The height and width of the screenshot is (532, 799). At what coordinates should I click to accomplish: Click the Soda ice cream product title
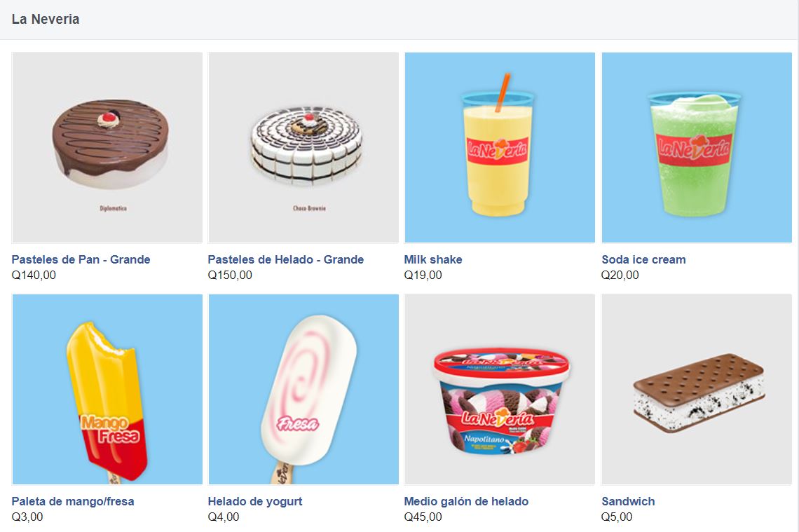(643, 259)
